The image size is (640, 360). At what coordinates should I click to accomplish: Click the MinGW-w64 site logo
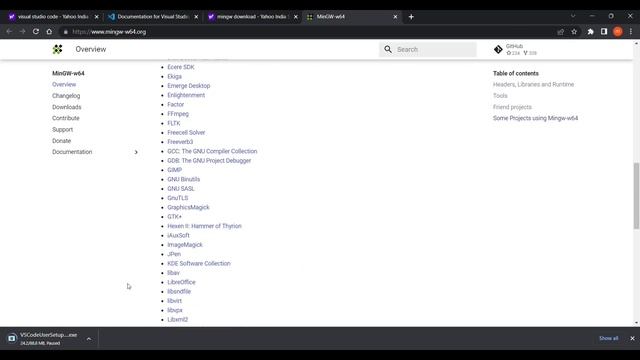pos(58,49)
